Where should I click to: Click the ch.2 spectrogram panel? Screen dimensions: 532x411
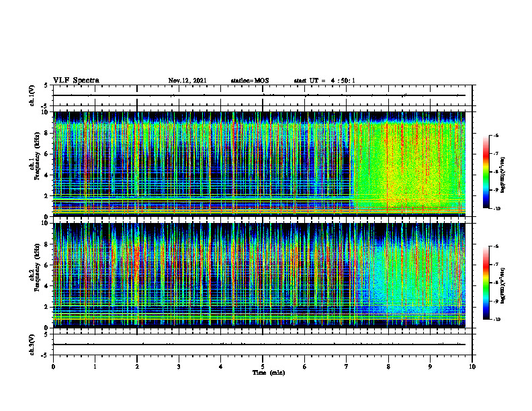pos(259,275)
